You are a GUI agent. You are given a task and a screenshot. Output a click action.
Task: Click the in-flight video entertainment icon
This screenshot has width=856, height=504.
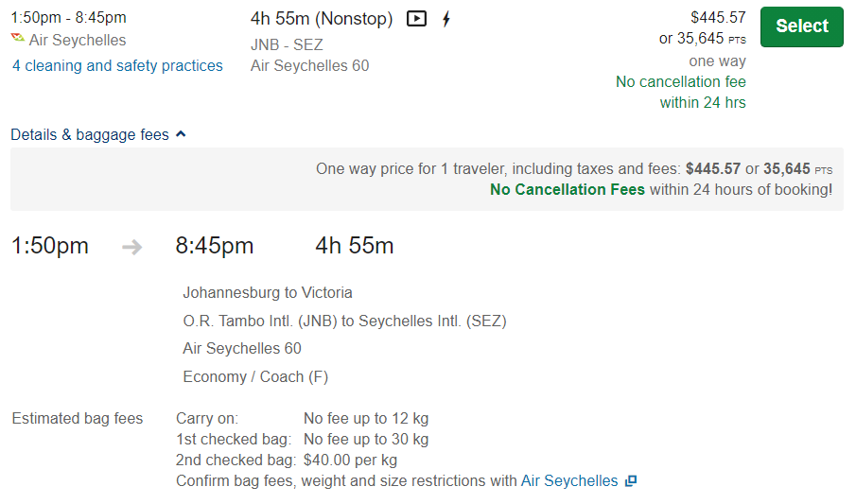pyautogui.click(x=416, y=19)
